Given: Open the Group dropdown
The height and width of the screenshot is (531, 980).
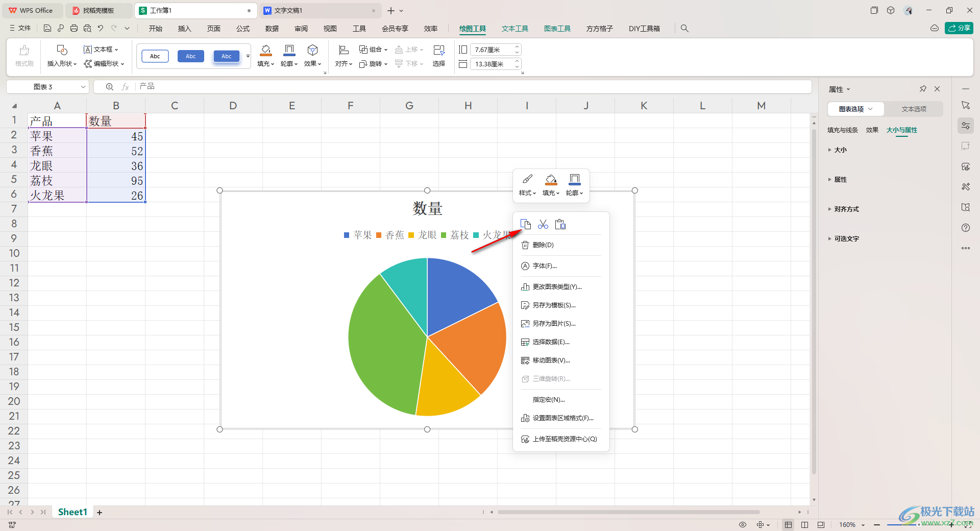Looking at the screenshot, I should 374,50.
